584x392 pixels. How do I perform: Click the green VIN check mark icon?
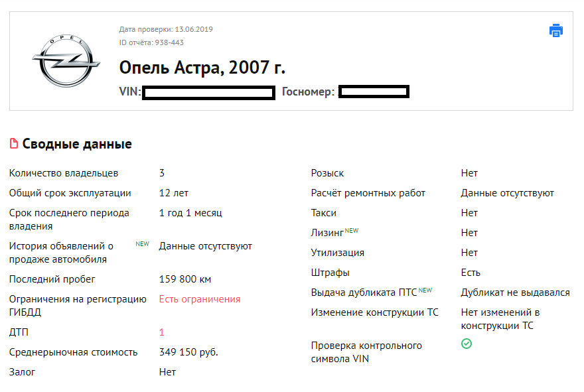click(467, 344)
